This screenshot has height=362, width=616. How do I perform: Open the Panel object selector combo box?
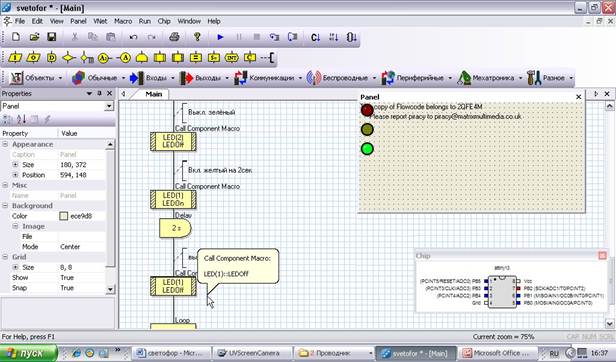[x=57, y=106]
